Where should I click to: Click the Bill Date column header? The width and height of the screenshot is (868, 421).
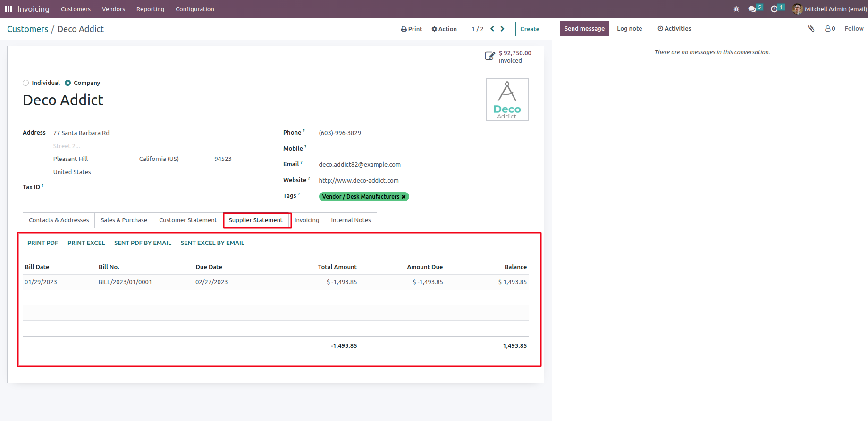37,267
